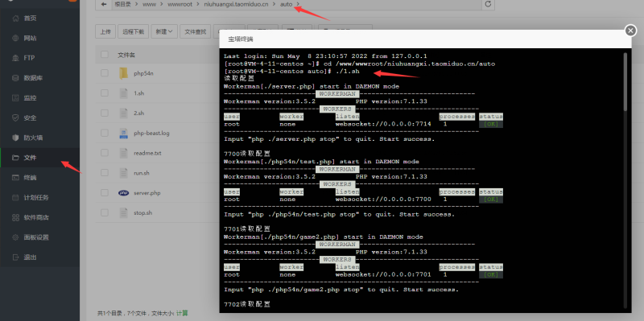Refresh the file listing

(488, 4)
